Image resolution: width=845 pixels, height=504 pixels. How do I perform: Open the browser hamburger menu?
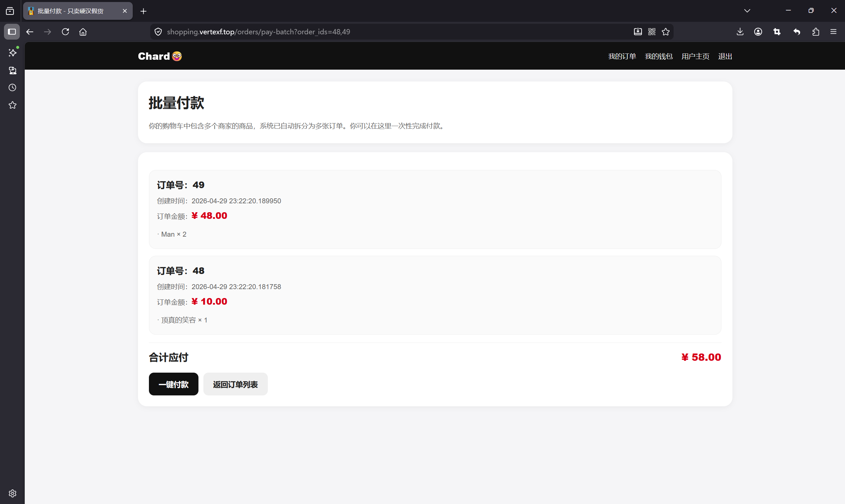(x=833, y=32)
